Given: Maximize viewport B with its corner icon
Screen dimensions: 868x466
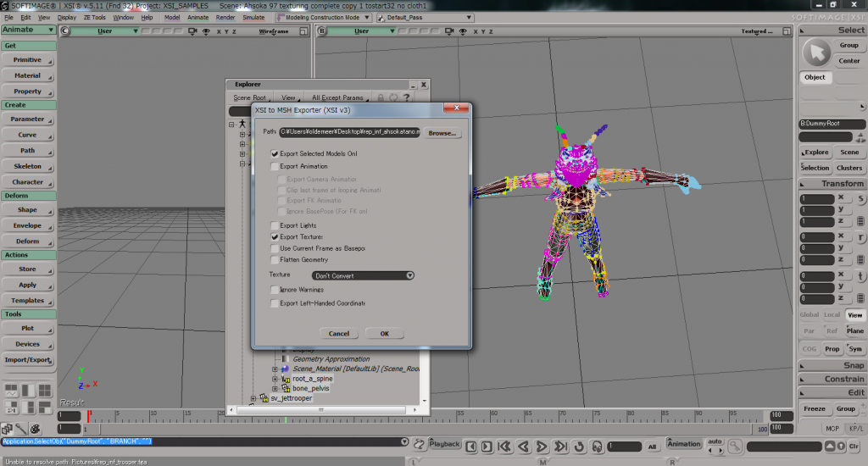Looking at the screenshot, I should pos(787,31).
